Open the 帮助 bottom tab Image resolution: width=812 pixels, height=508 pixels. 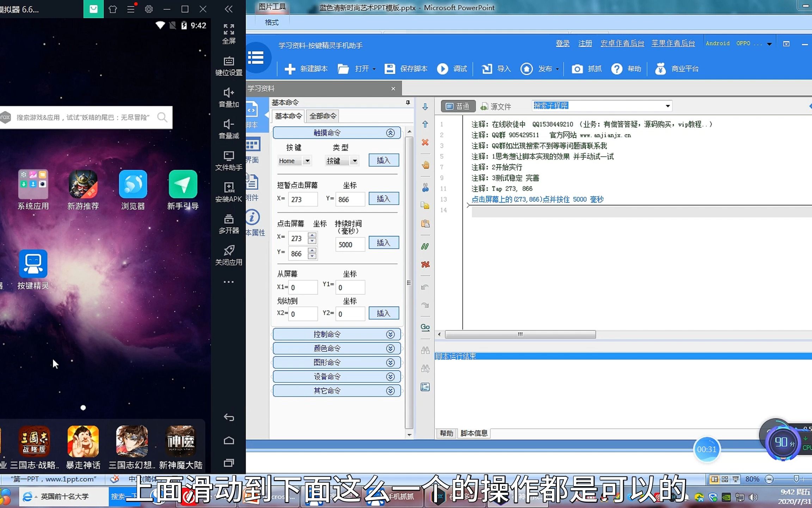(x=446, y=433)
